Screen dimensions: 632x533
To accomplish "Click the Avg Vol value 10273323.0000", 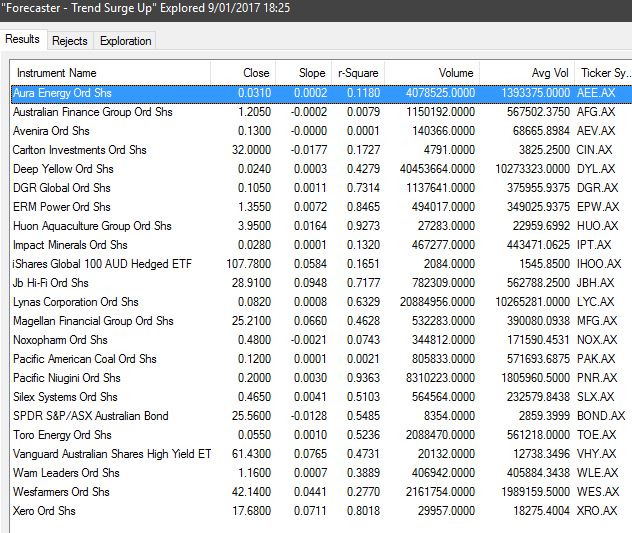I will click(x=532, y=169).
